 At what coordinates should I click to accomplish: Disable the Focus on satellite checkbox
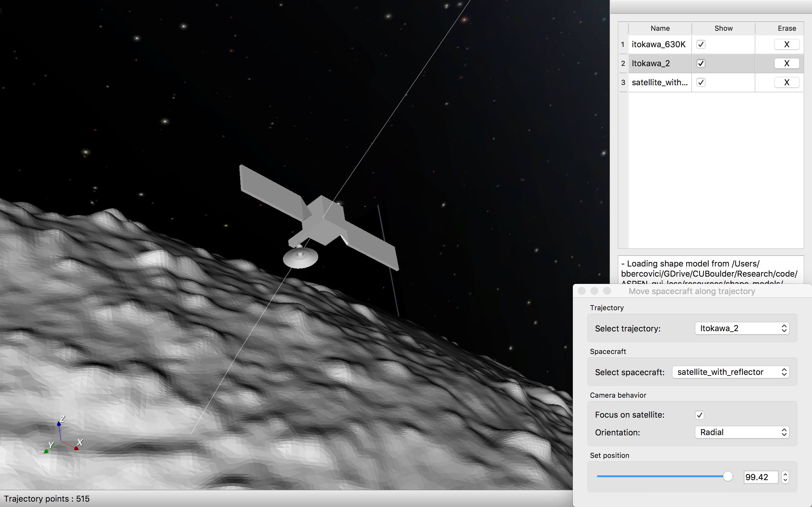[x=699, y=415]
